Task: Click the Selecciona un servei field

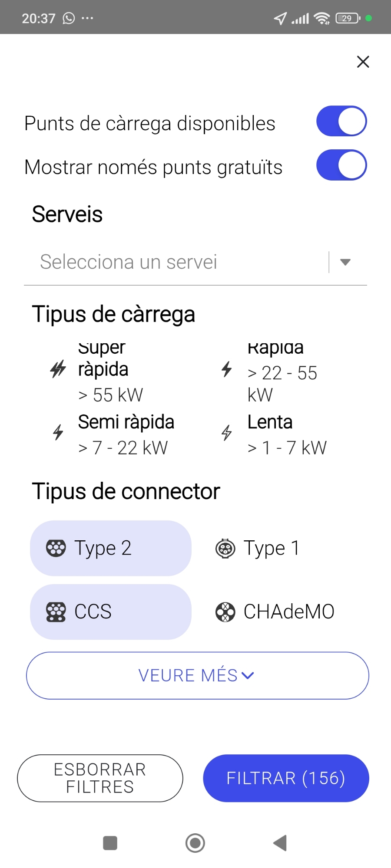Action: (x=174, y=262)
